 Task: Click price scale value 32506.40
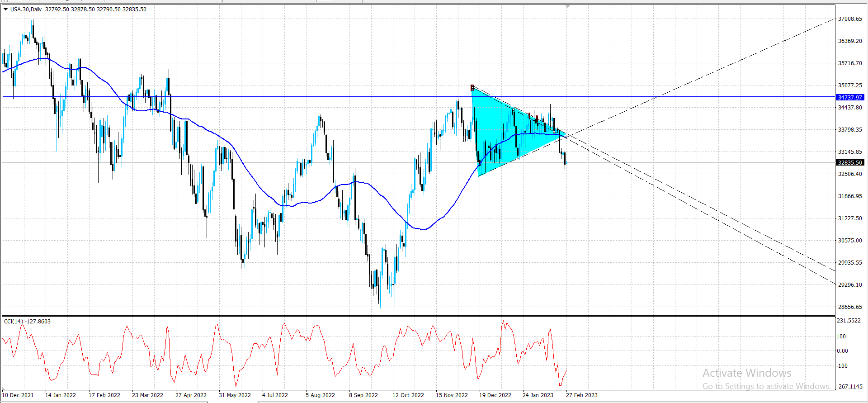[850, 174]
